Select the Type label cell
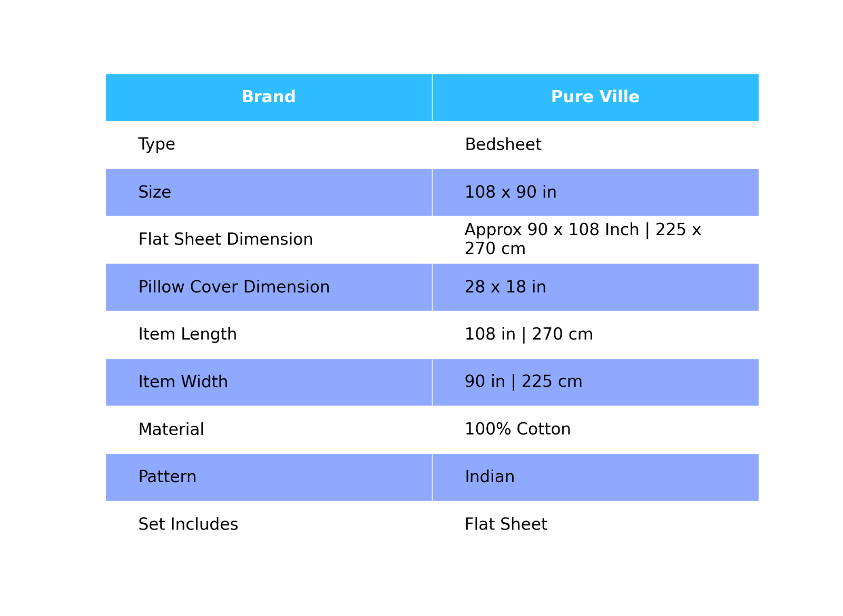 pos(269,145)
